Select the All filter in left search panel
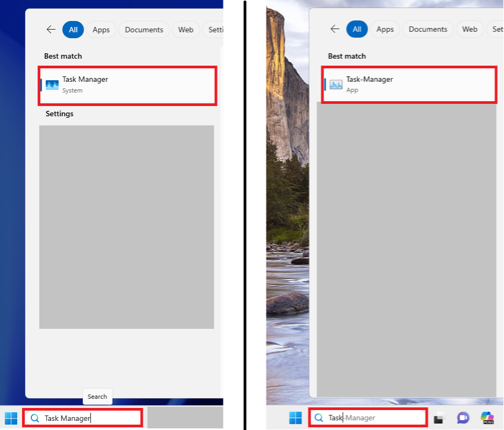The image size is (504, 430). point(73,30)
